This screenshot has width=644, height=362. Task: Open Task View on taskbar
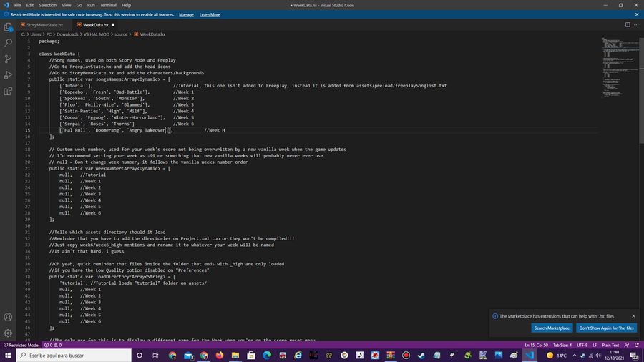click(x=155, y=356)
